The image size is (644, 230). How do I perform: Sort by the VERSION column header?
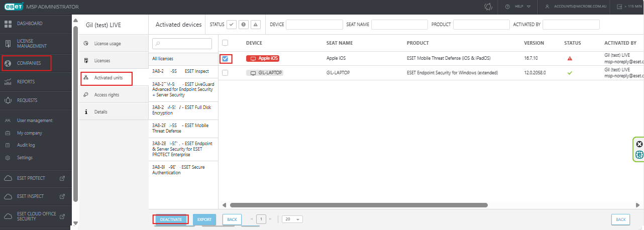[534, 43]
